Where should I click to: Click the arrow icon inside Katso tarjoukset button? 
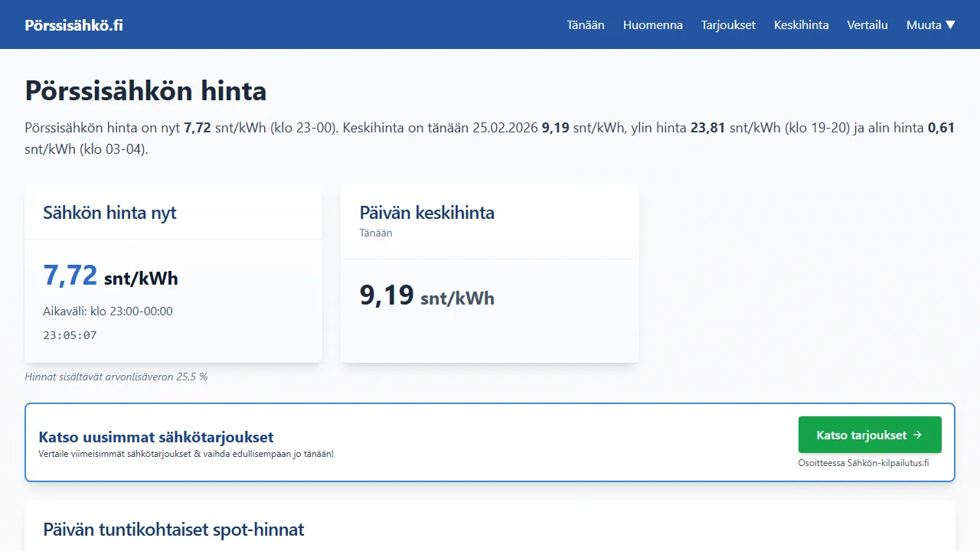pyautogui.click(x=918, y=434)
